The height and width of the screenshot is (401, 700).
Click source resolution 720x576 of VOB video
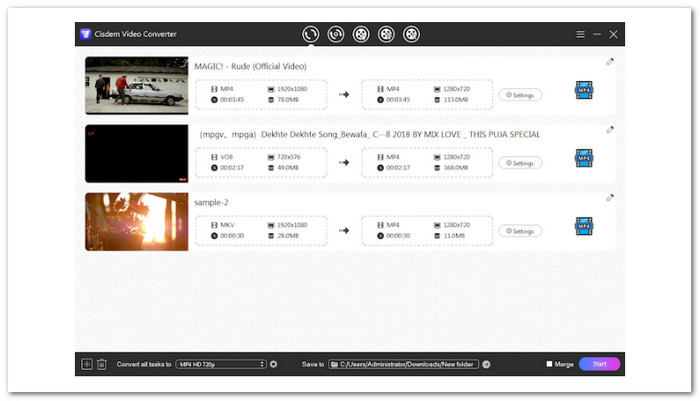click(289, 157)
